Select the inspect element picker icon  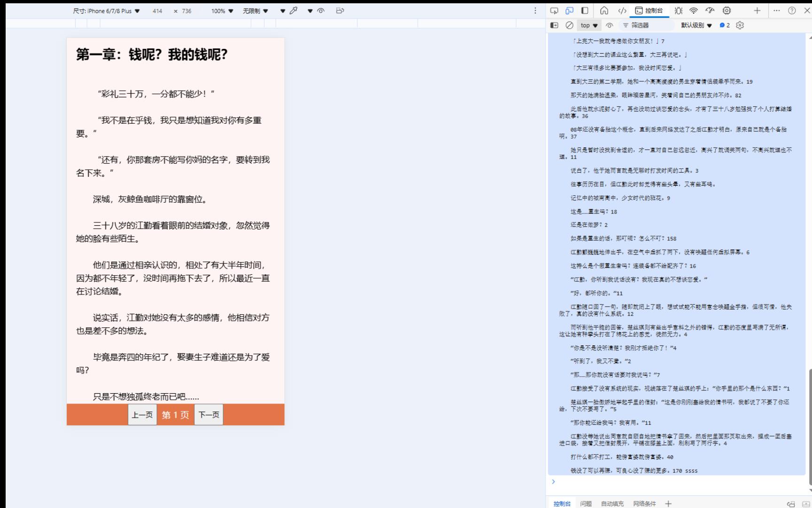[554, 11]
